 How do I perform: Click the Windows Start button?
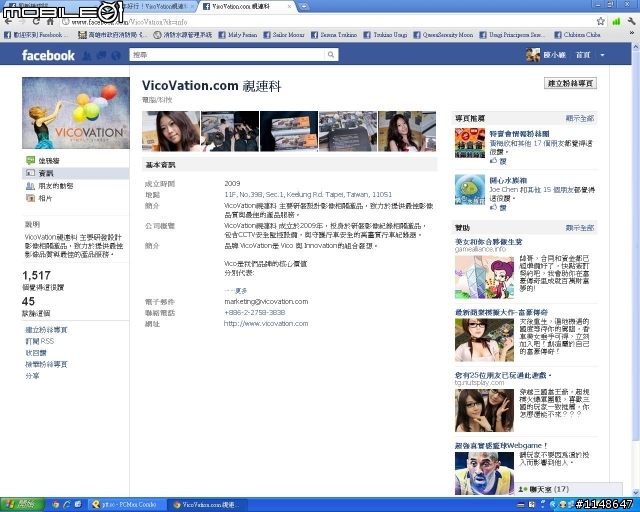pos(22,504)
